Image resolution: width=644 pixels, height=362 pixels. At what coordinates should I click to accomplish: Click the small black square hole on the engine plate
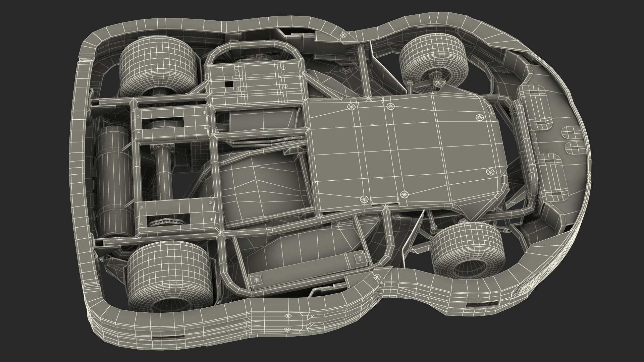[x=229, y=85]
